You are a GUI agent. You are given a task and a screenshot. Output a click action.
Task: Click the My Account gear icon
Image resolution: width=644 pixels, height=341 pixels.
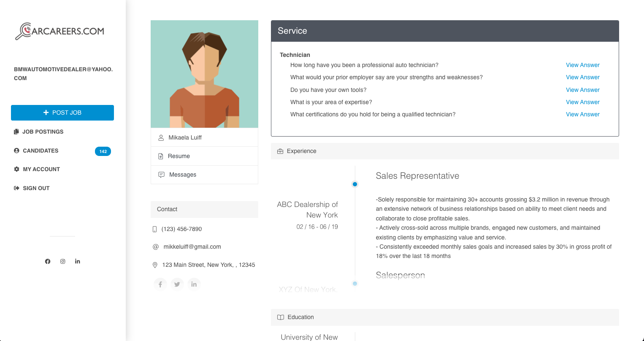(x=16, y=169)
